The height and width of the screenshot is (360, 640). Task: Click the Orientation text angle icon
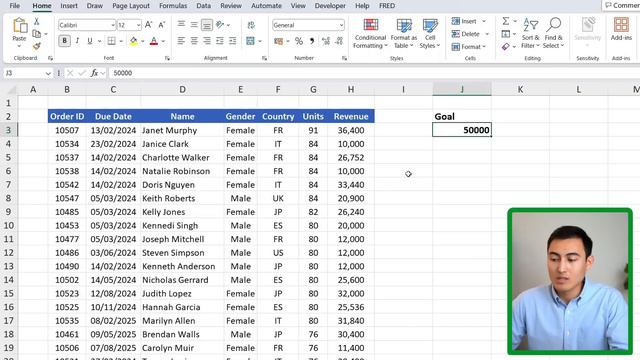click(x=220, y=25)
